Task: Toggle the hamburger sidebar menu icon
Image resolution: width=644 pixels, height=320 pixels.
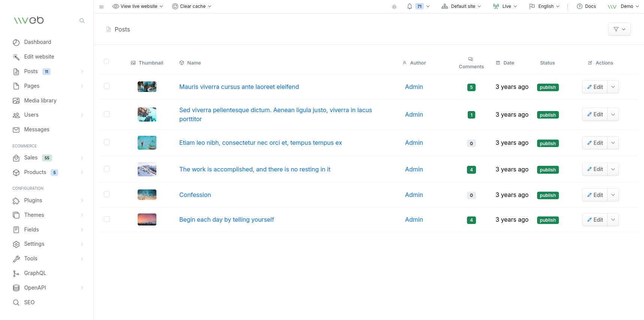Action: pyautogui.click(x=101, y=7)
